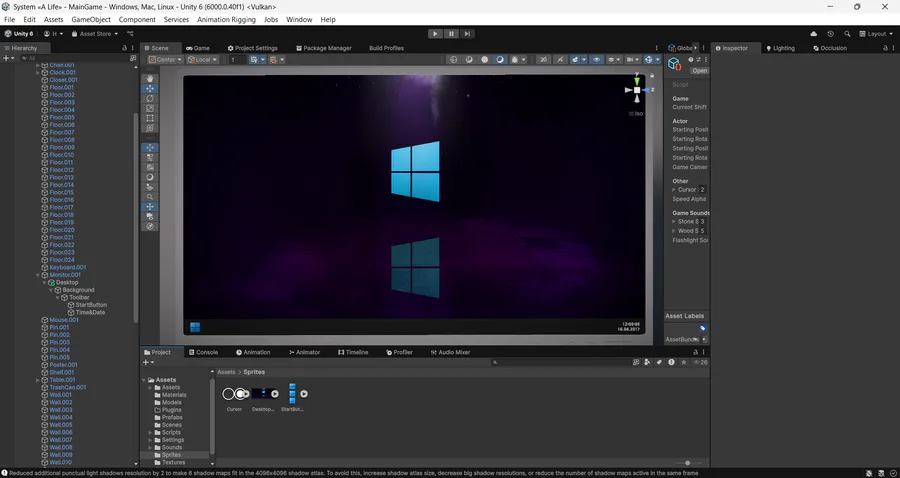Click the Asset Store button

tap(92, 33)
